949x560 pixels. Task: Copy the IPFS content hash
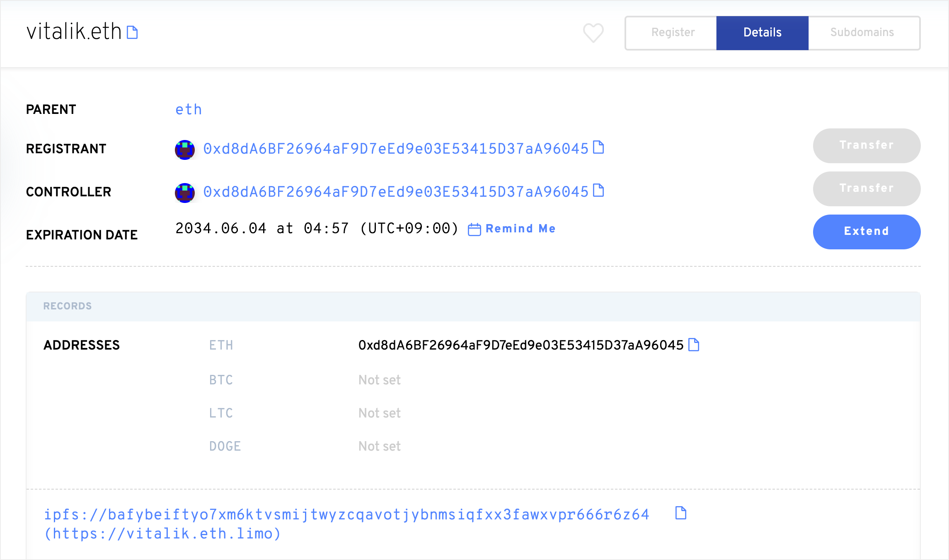pos(680,513)
